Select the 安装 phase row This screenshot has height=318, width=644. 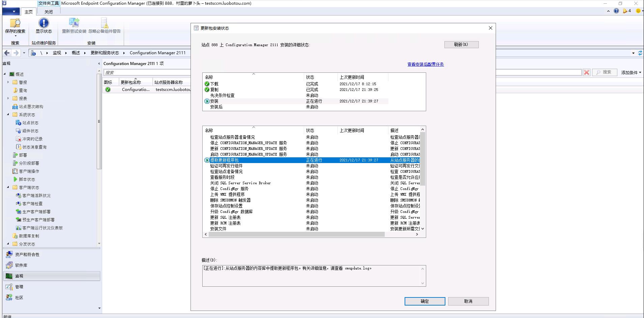point(296,101)
